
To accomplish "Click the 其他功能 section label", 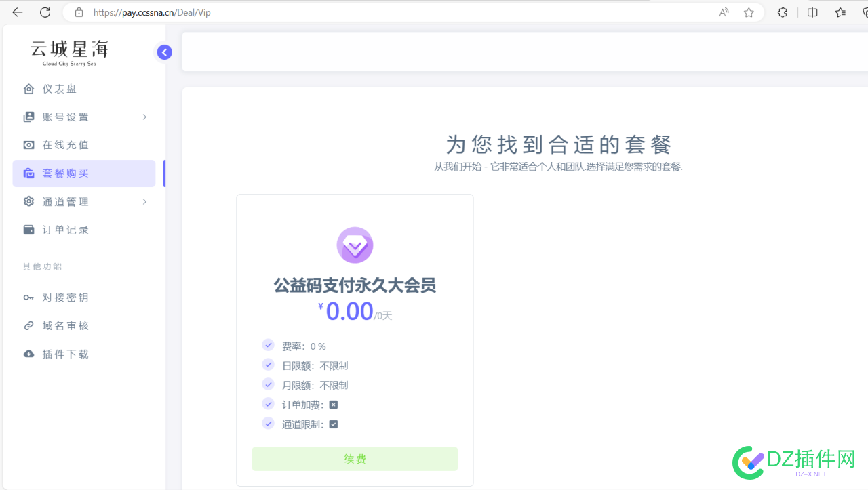I will click(x=42, y=267).
